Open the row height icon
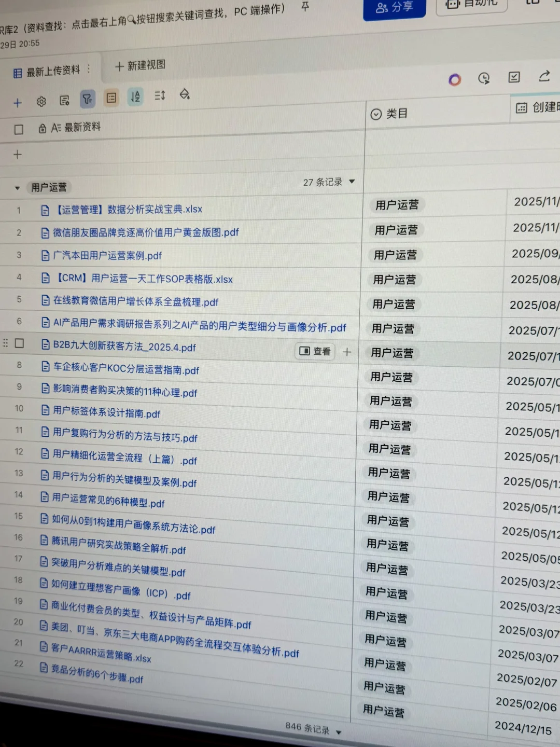This screenshot has width=560, height=747. (160, 95)
